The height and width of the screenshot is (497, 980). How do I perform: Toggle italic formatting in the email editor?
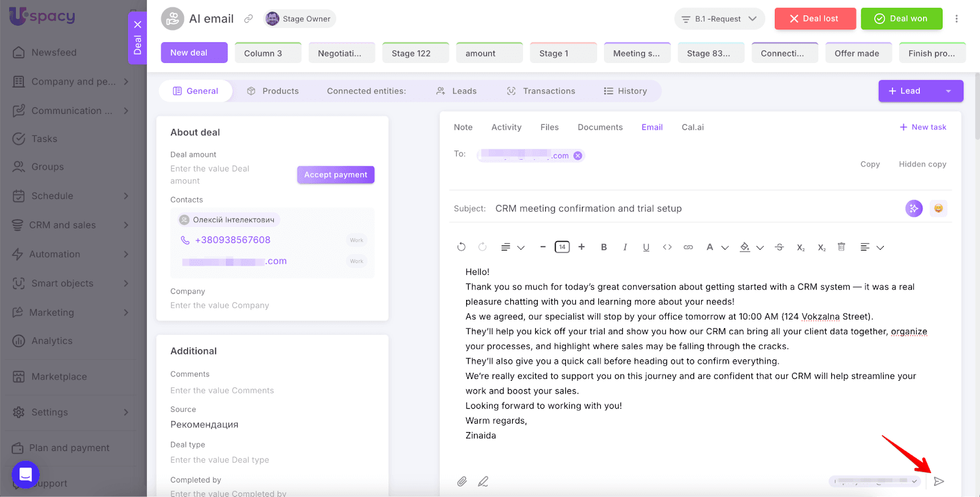(x=625, y=247)
